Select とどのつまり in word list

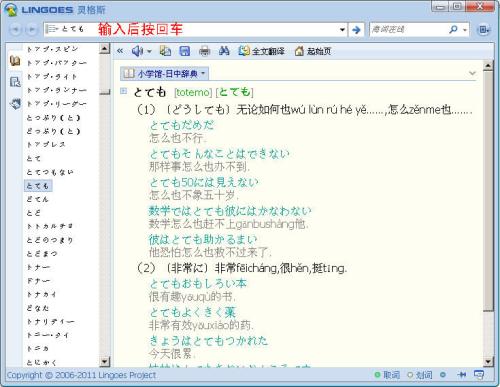(x=50, y=240)
